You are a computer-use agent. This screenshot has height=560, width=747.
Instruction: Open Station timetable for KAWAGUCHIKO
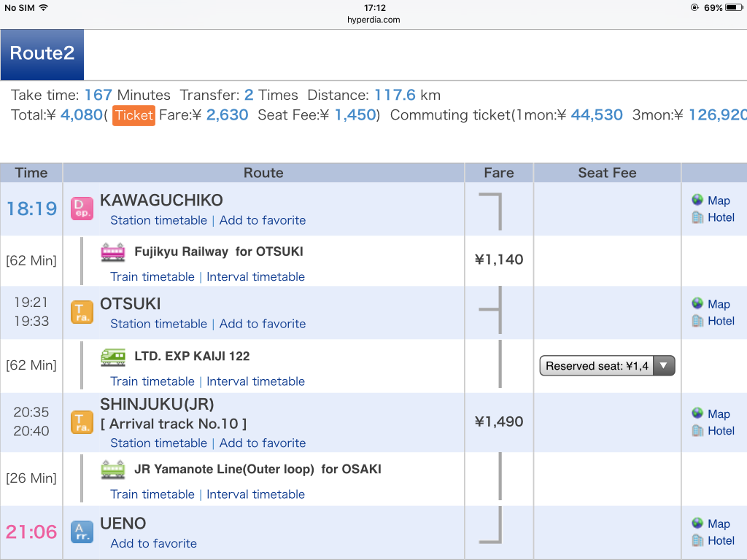(x=158, y=220)
